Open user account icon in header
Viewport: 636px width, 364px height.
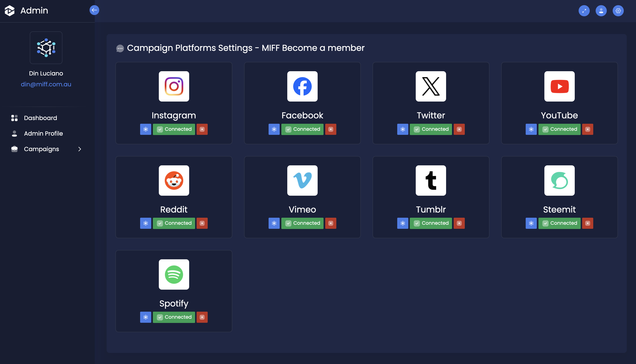click(601, 11)
